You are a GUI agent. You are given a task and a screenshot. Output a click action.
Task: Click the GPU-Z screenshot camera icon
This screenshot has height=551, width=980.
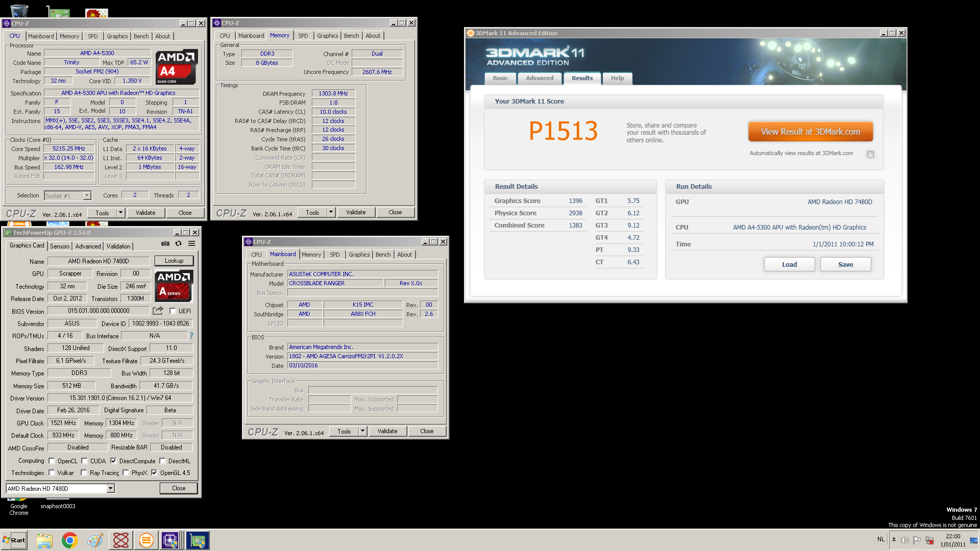(165, 244)
